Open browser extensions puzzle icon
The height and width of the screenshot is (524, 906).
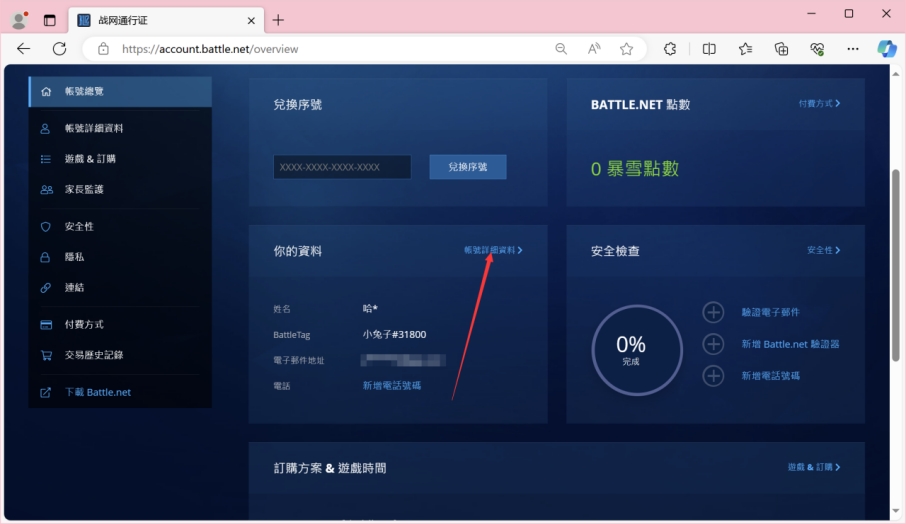[x=670, y=49]
